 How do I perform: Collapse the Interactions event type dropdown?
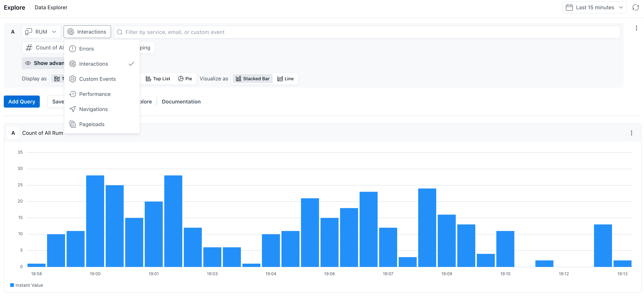click(x=87, y=32)
